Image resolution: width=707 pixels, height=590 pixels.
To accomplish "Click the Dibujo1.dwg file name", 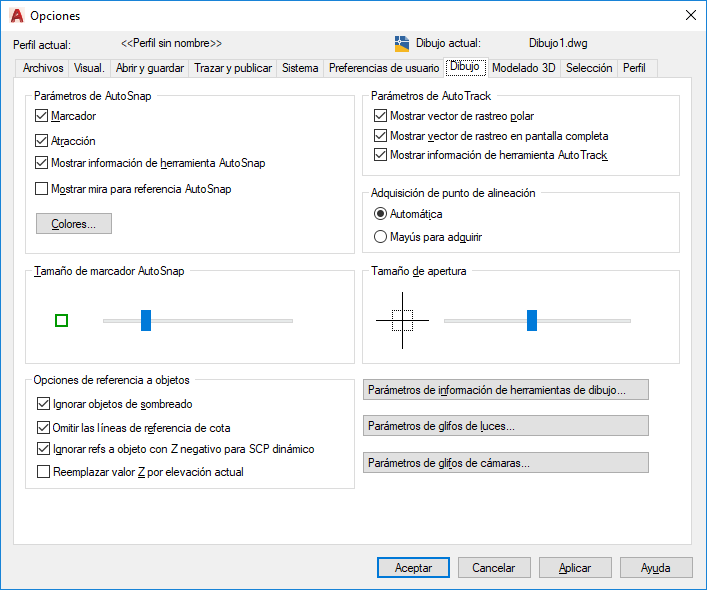I will coord(558,43).
